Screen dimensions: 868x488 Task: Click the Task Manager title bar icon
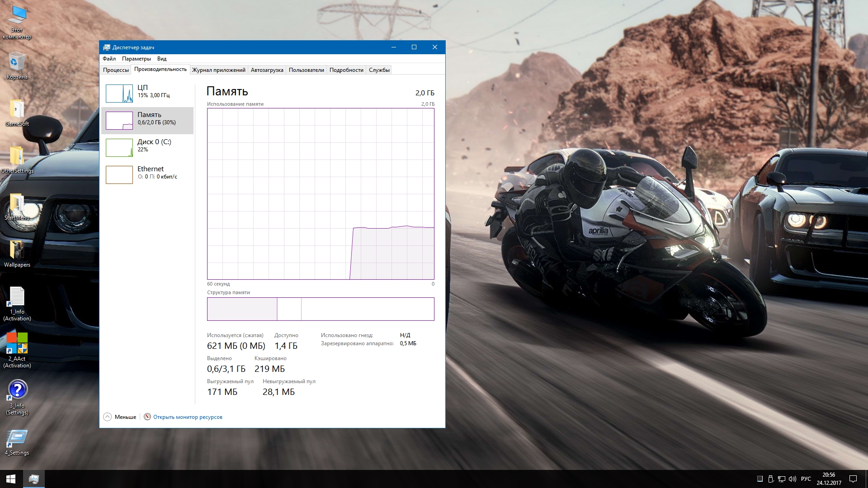pos(107,47)
